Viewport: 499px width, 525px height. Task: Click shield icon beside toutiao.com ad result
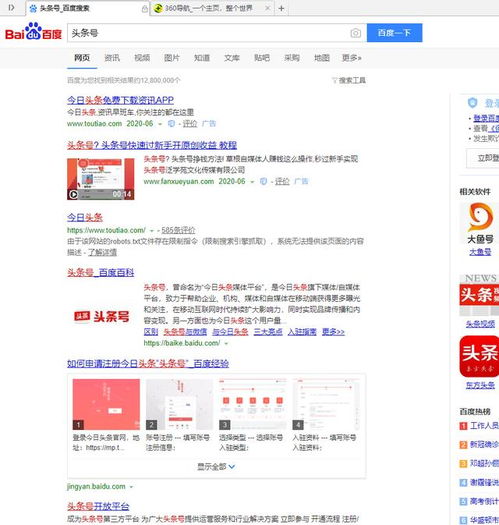(x=171, y=124)
